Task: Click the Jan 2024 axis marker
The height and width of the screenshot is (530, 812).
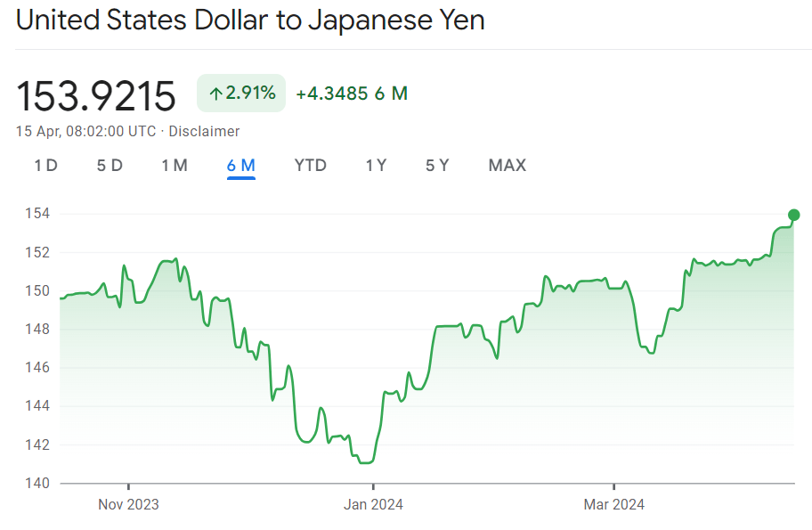Action: (x=373, y=504)
